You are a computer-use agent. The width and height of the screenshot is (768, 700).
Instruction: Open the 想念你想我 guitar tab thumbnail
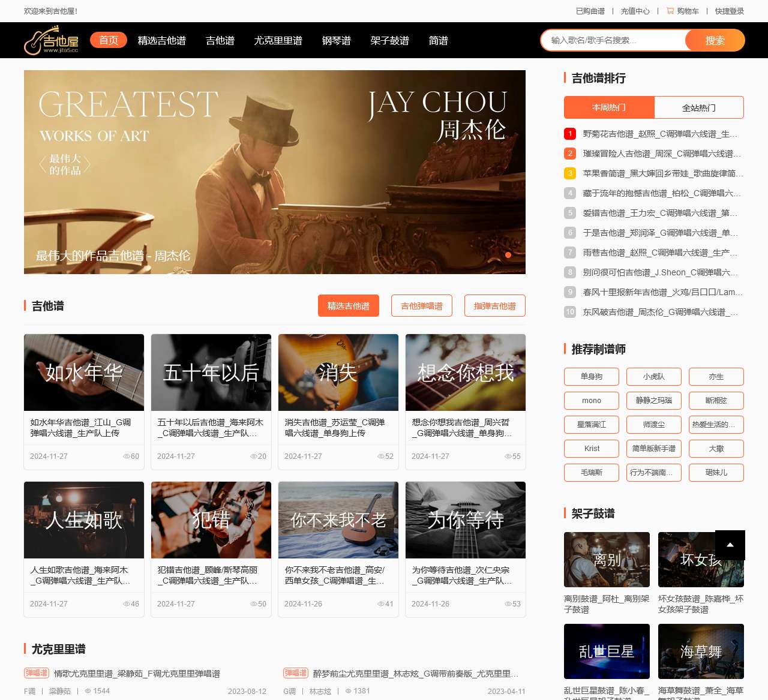(x=466, y=372)
